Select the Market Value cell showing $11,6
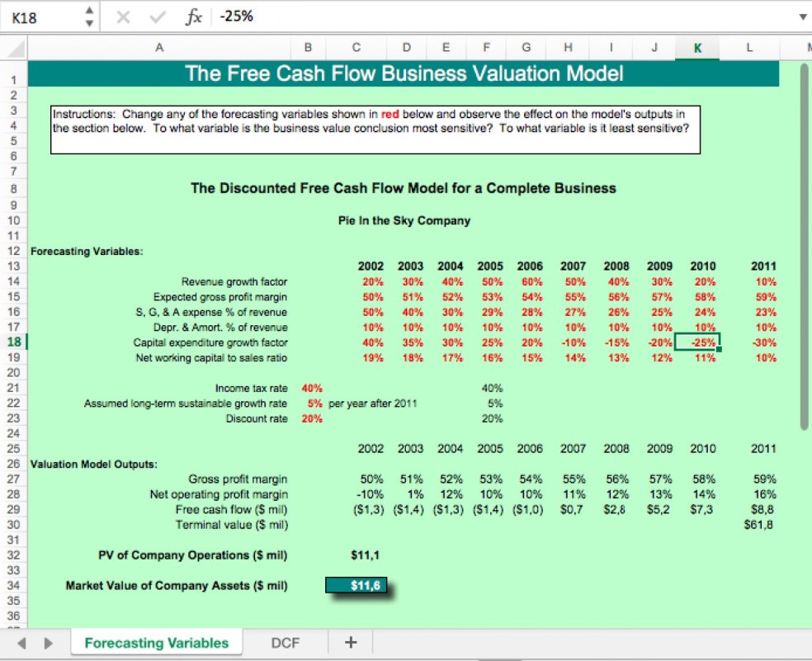The width and height of the screenshot is (812, 661). (x=356, y=586)
